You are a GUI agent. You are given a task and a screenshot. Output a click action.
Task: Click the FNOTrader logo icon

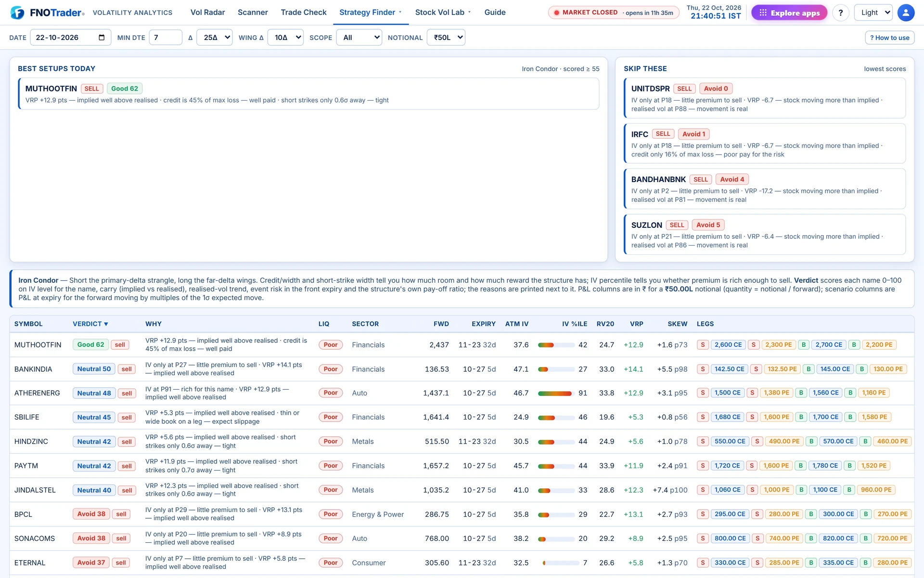coord(17,13)
